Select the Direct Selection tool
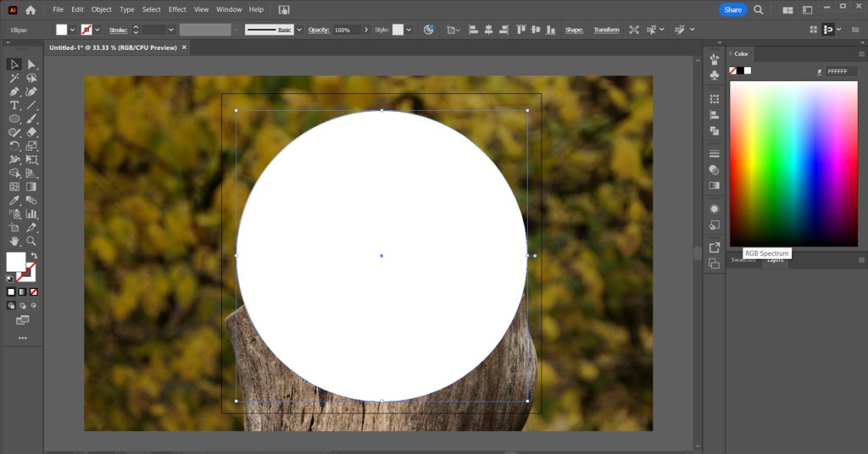The image size is (868, 454). pos(31,64)
